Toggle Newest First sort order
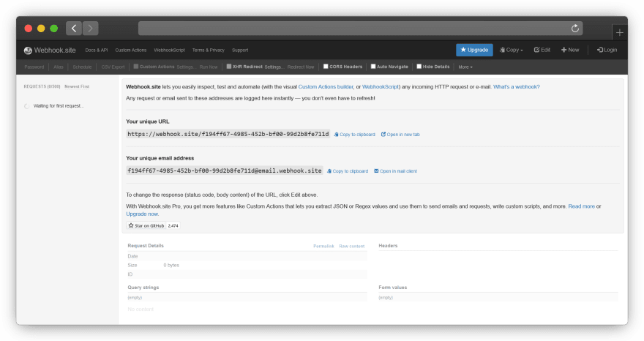The height and width of the screenshot is (341, 644). click(77, 86)
